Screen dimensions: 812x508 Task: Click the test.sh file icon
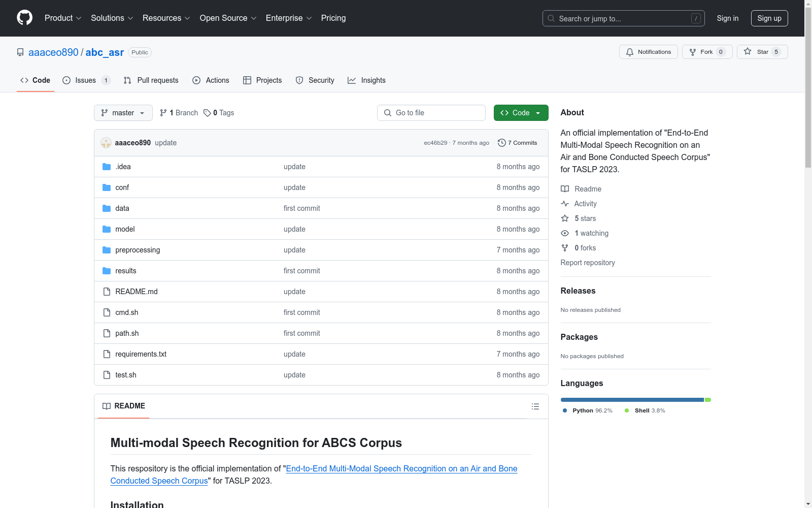[x=107, y=375]
